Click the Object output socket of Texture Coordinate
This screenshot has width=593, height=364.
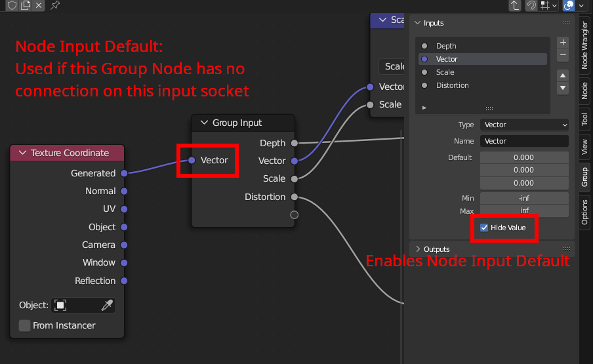(x=124, y=227)
